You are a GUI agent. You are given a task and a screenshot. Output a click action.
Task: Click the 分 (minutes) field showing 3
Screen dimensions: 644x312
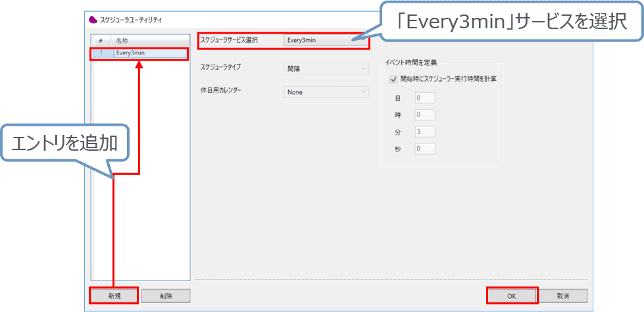pos(425,132)
